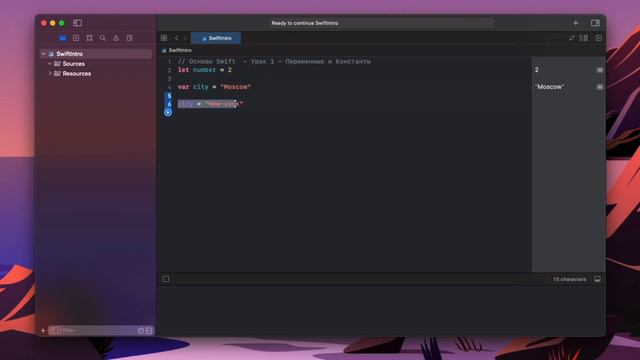Show Quick Look for result 2

(x=600, y=70)
